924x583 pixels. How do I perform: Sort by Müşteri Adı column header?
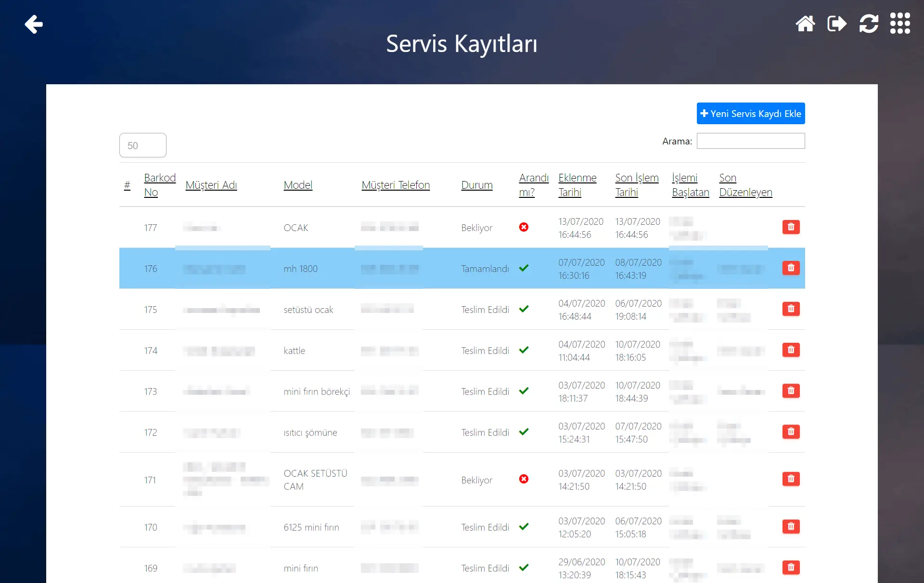pyautogui.click(x=211, y=185)
